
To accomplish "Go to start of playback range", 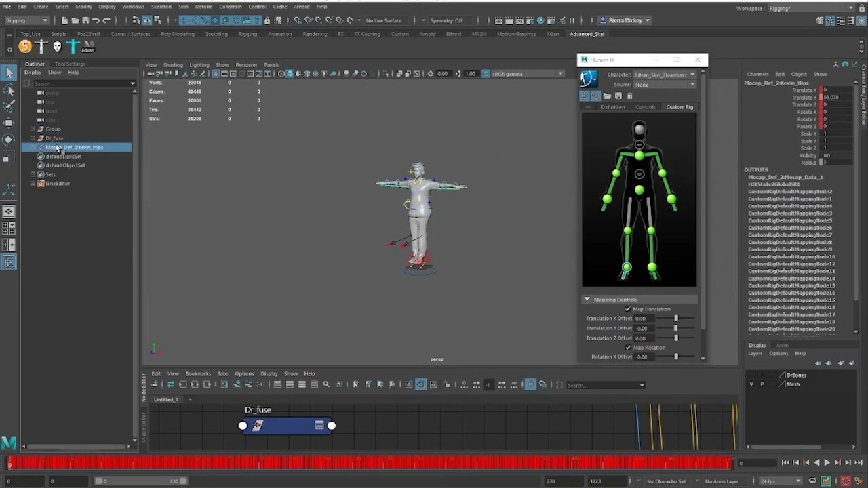I will point(785,462).
